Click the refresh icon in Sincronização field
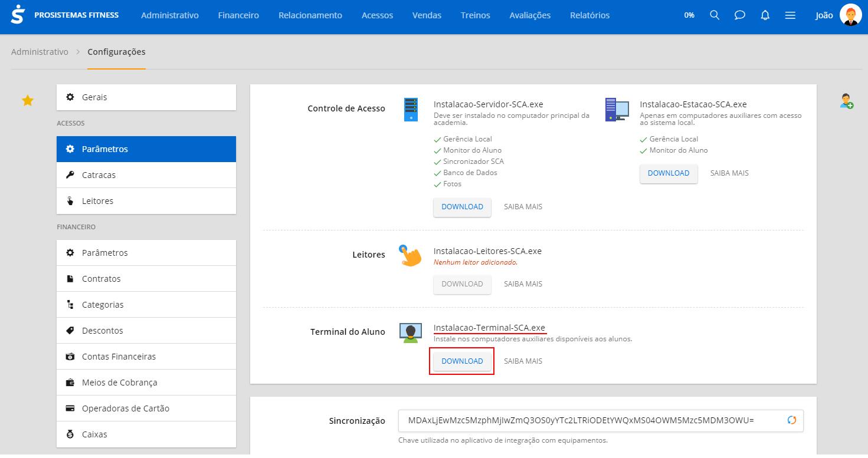The height and width of the screenshot is (458, 868). (x=792, y=420)
